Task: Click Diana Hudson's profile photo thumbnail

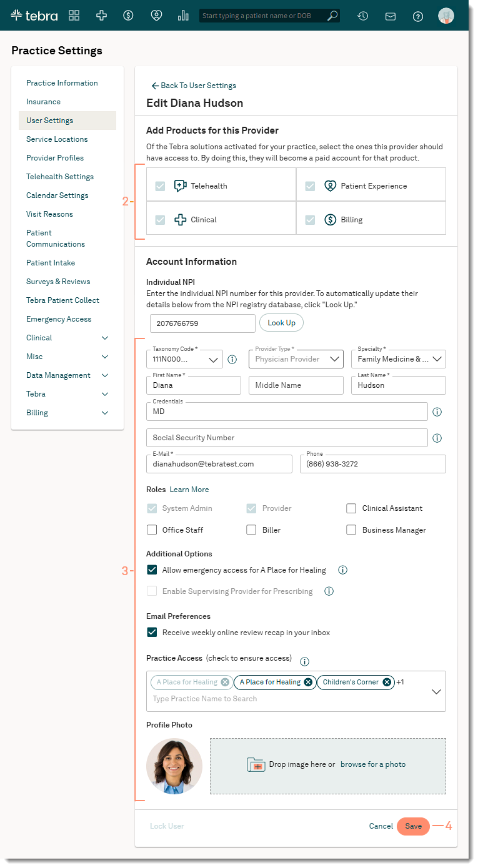Action: (174, 766)
